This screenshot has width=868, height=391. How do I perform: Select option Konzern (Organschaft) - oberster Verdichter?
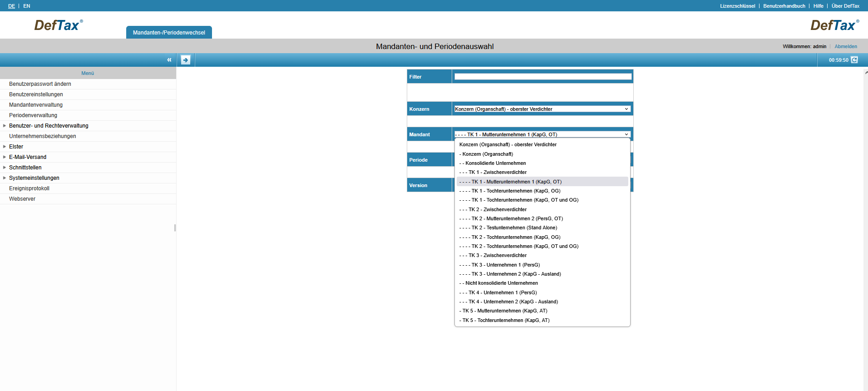[x=542, y=144]
